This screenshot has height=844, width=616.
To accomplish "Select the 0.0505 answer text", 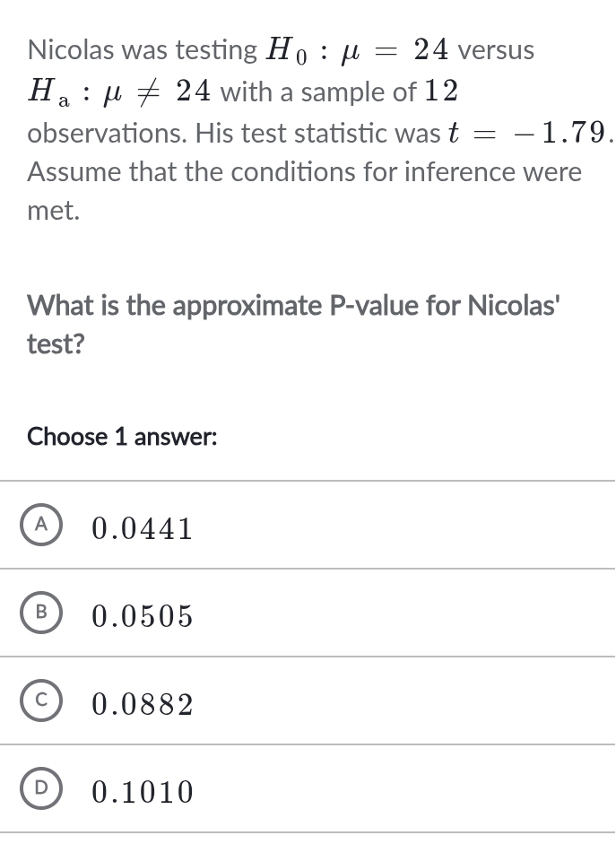I will (143, 617).
